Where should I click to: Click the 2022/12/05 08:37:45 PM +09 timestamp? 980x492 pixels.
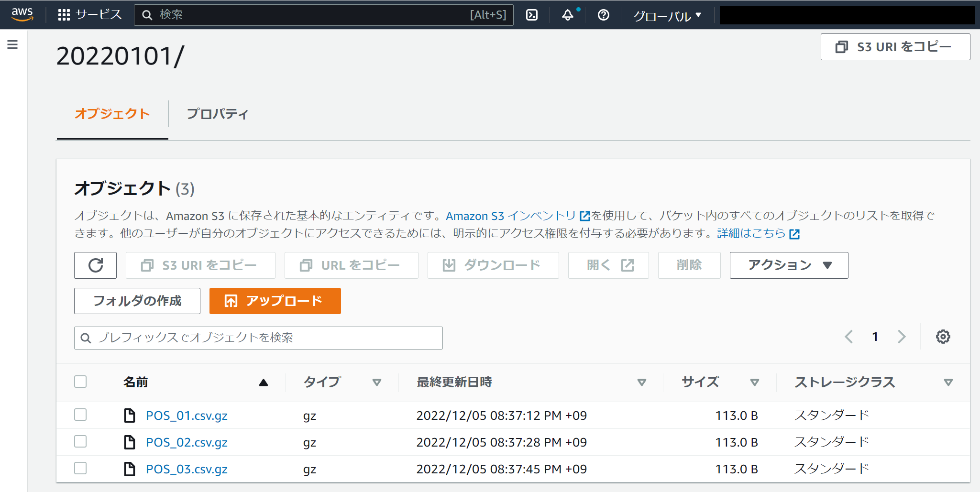click(502, 469)
